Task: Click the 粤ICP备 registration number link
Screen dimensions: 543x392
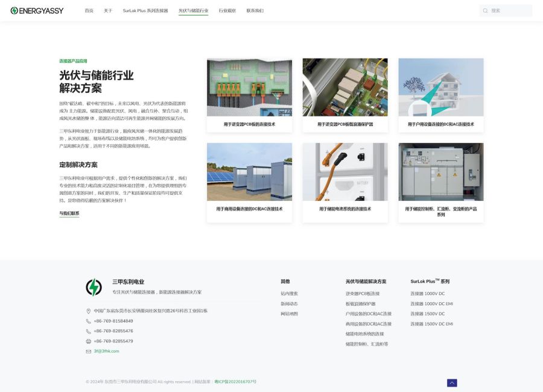Action: pyautogui.click(x=235, y=382)
